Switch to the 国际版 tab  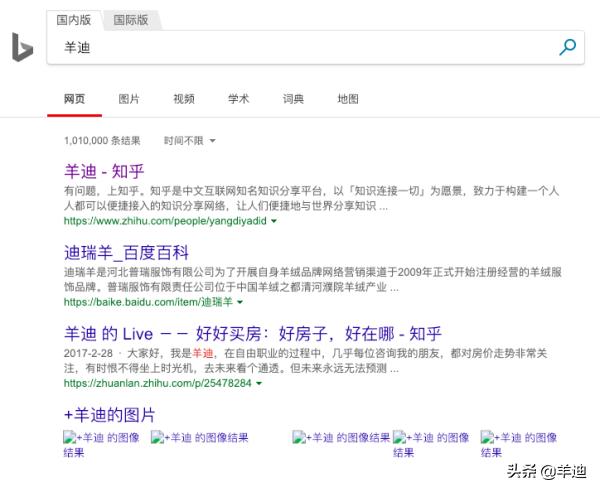(x=131, y=20)
